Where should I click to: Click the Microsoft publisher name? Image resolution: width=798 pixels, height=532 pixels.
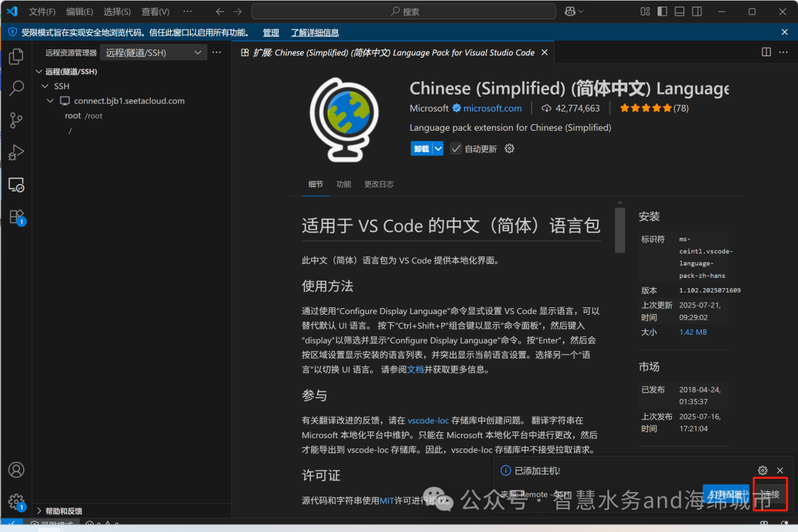coord(429,108)
